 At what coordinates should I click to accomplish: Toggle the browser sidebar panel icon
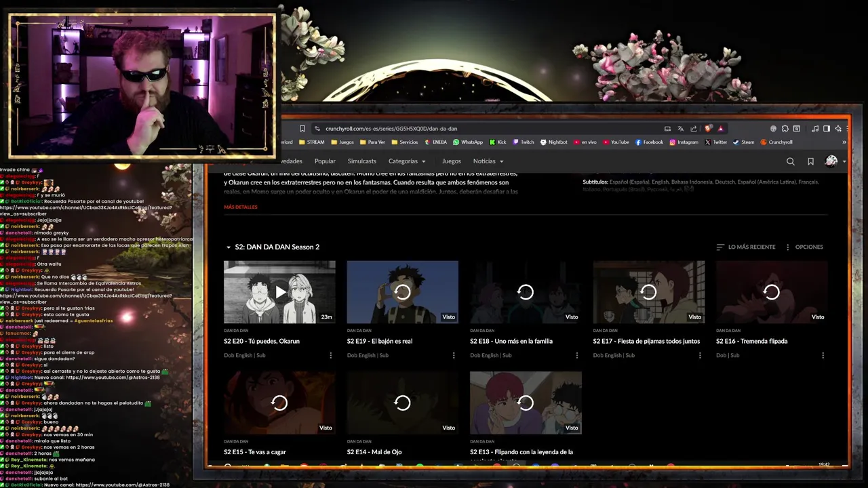[x=826, y=129]
